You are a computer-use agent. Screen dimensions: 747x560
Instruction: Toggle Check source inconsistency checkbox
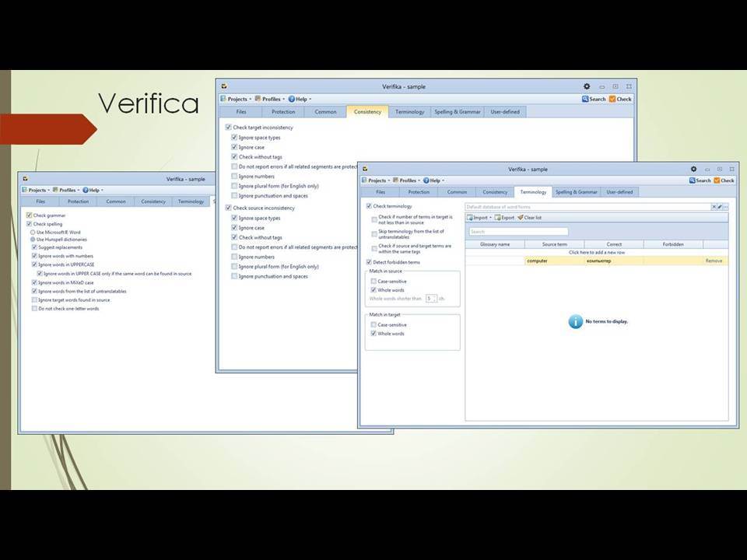point(228,208)
